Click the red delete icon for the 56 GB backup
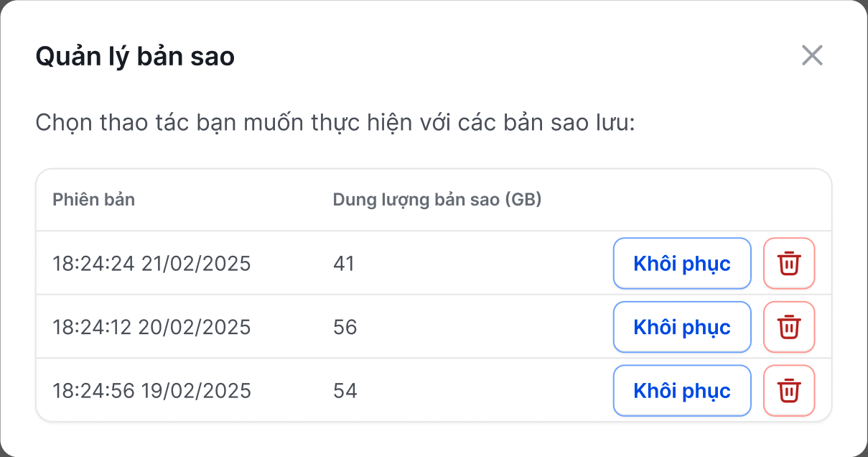 tap(788, 326)
